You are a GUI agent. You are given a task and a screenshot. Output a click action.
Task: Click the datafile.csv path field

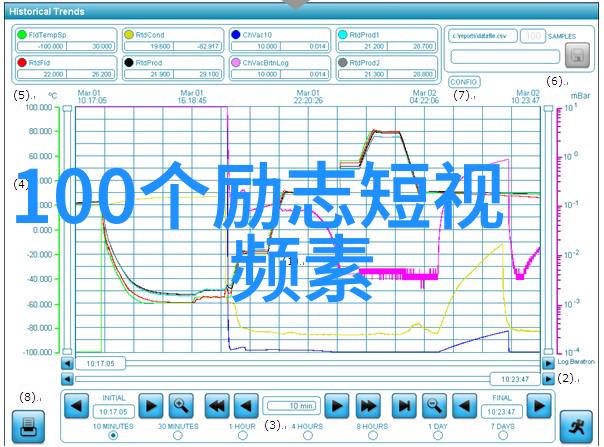(483, 36)
